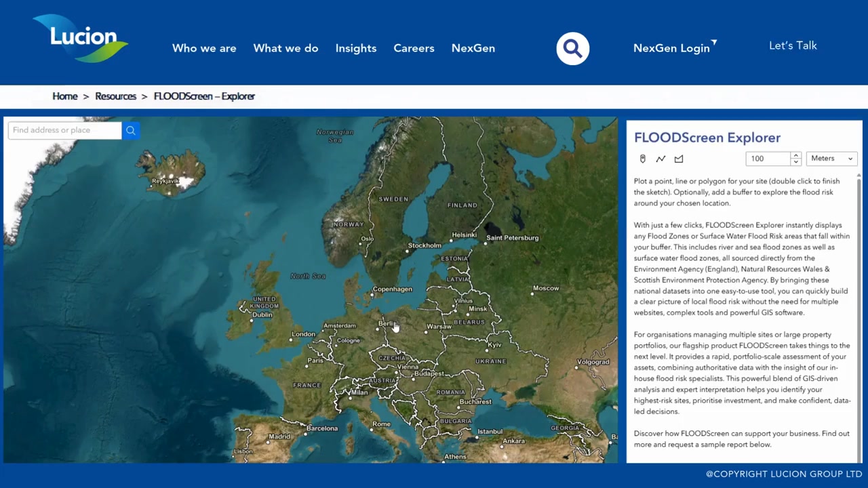Decrease the buffer distance value
This screenshot has height=488, width=868.
pyautogui.click(x=796, y=162)
